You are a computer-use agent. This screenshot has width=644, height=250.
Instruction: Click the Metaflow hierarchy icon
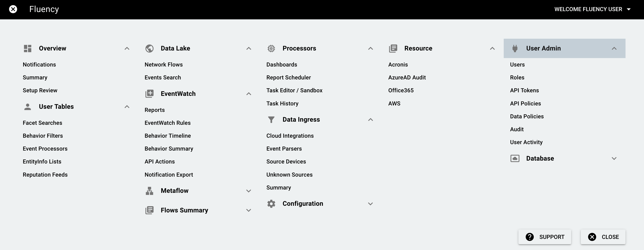pyautogui.click(x=149, y=191)
